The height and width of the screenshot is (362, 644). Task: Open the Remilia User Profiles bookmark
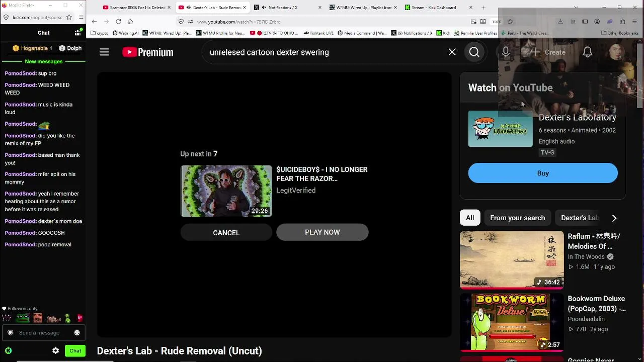475,33
